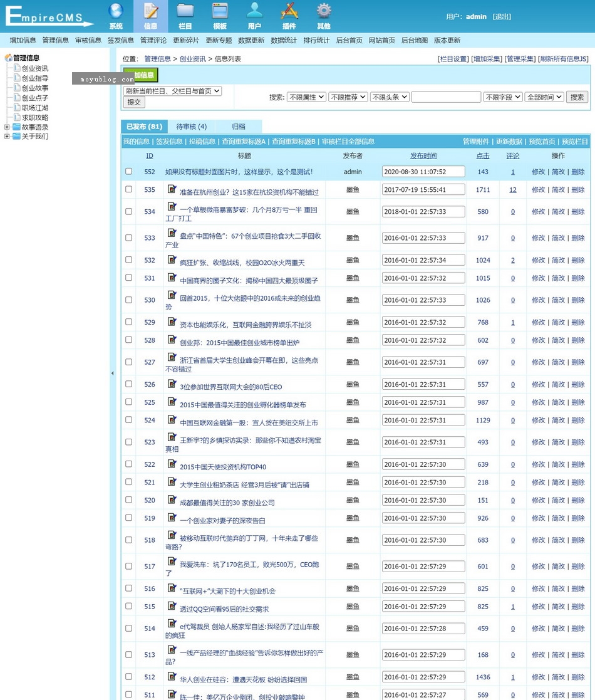Click the 搜索 search button
This screenshot has height=700, width=595.
(x=577, y=97)
